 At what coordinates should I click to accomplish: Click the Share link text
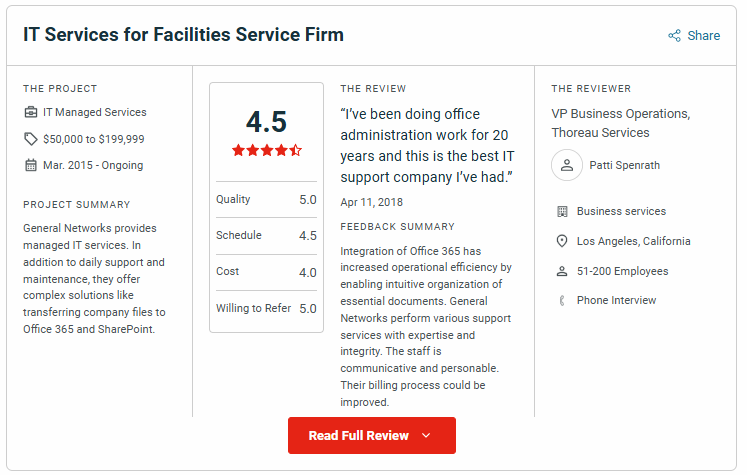pos(703,36)
